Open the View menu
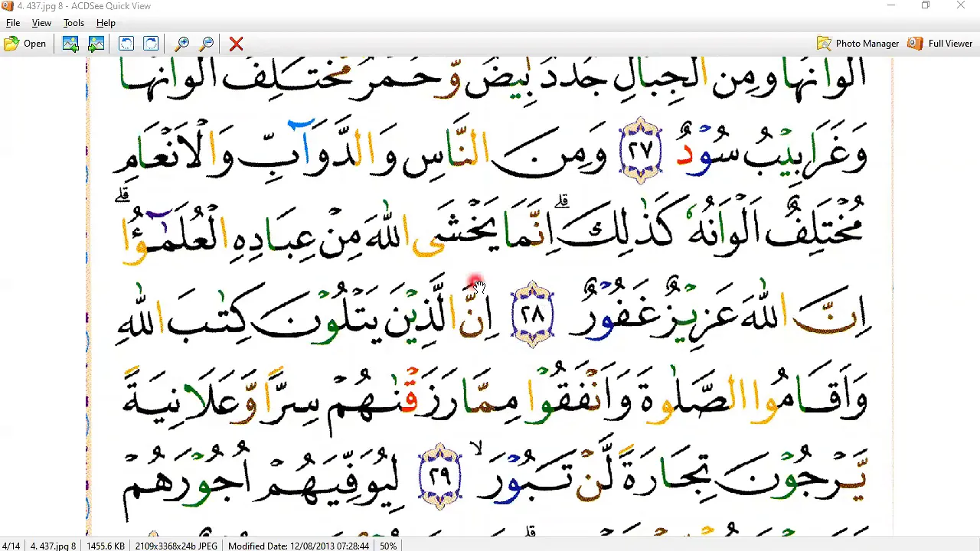This screenshot has height=551, width=980. click(41, 23)
